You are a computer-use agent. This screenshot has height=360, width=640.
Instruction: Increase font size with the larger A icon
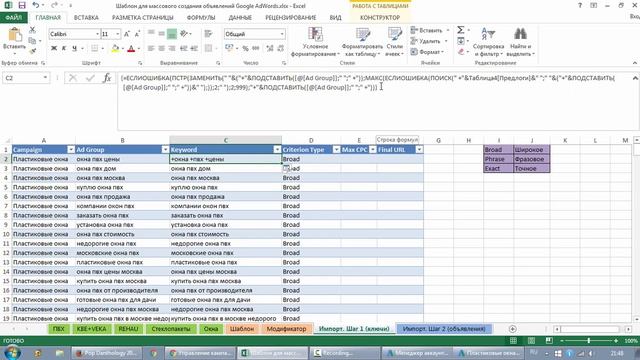coord(127,34)
